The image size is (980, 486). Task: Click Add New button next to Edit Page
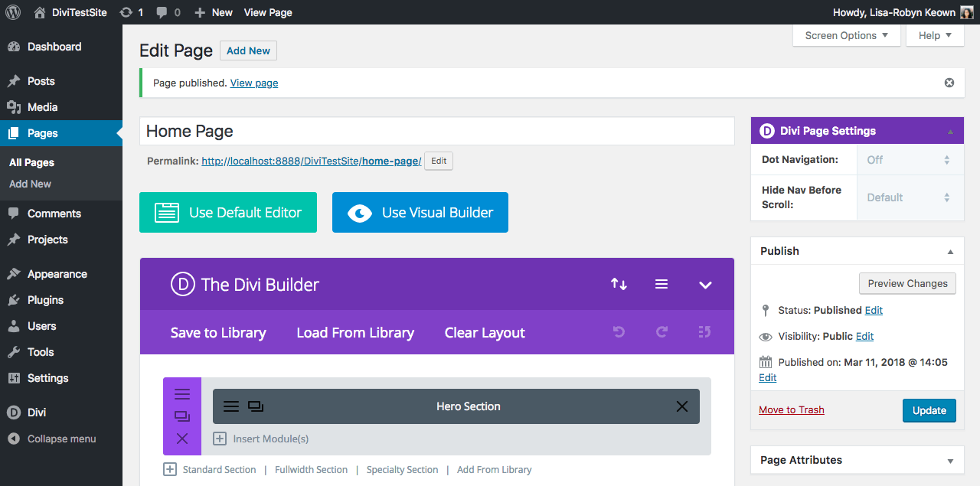pyautogui.click(x=248, y=51)
